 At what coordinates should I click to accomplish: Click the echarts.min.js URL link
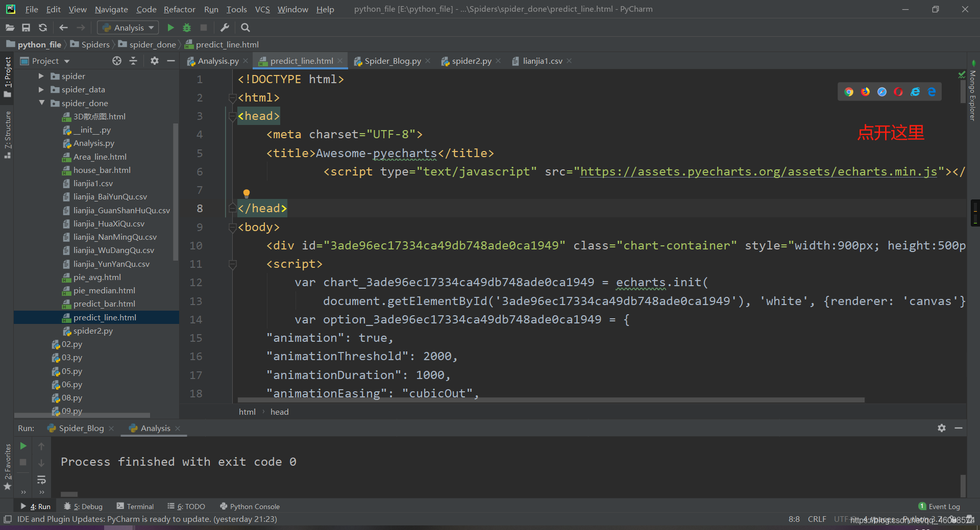[x=758, y=171]
